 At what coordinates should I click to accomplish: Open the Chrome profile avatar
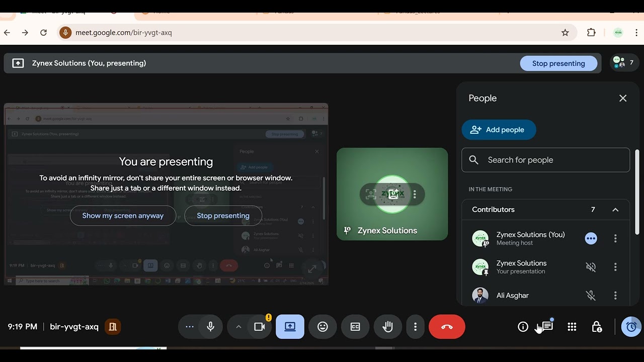point(618,33)
